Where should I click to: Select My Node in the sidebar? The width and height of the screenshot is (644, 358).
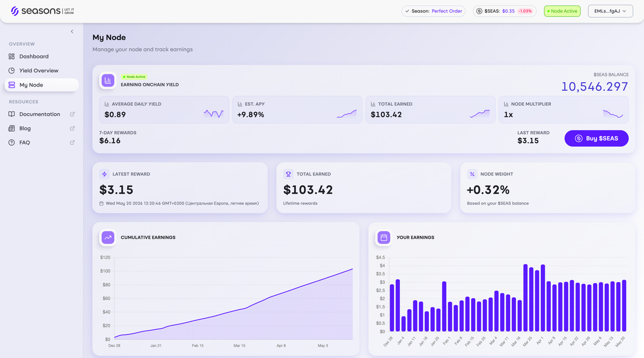coord(41,85)
